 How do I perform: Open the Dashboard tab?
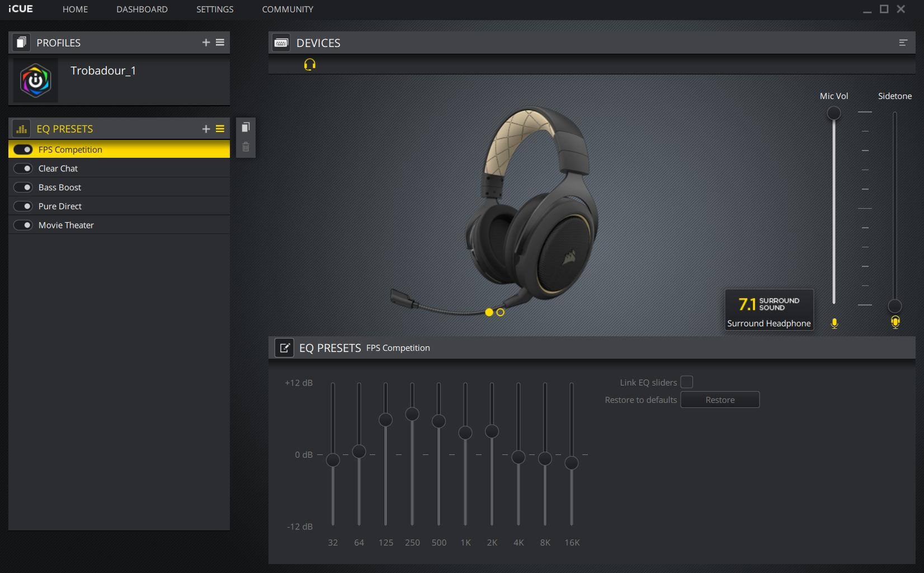tap(142, 10)
